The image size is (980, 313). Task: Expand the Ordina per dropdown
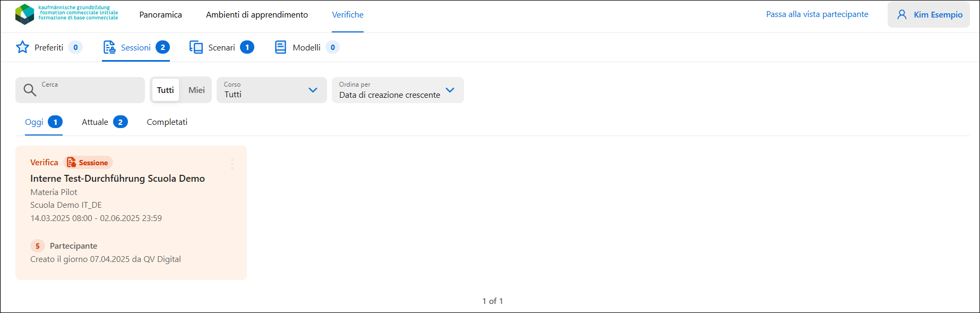coord(398,90)
